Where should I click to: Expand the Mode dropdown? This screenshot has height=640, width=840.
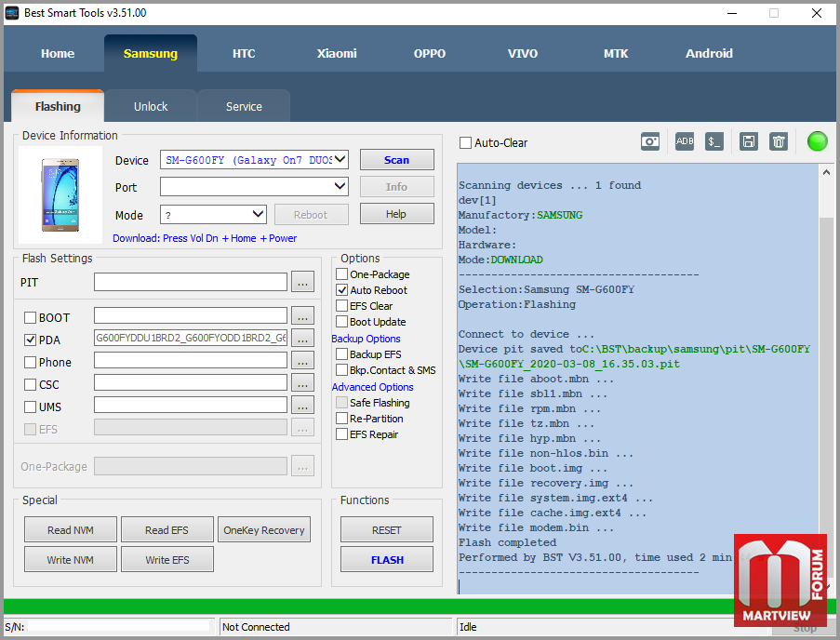[x=258, y=215]
